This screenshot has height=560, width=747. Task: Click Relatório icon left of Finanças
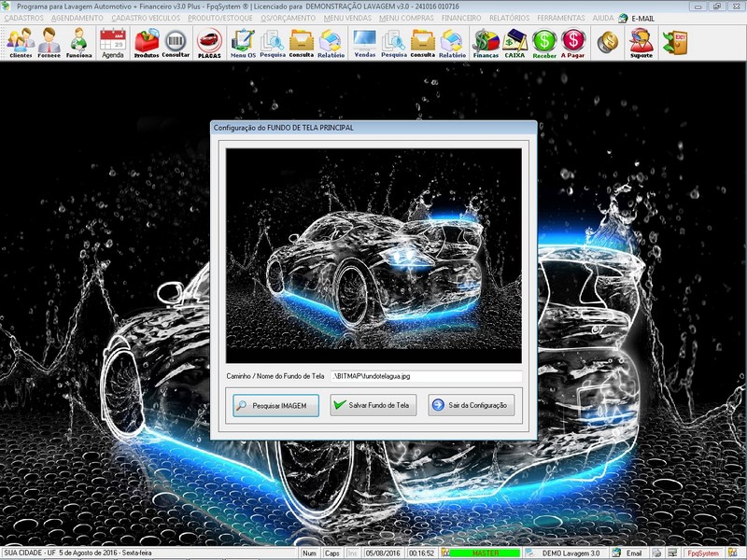coord(452,43)
